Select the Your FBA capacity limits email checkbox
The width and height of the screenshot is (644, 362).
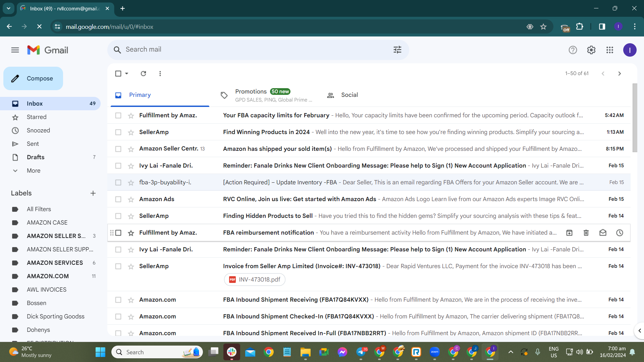coord(118,115)
